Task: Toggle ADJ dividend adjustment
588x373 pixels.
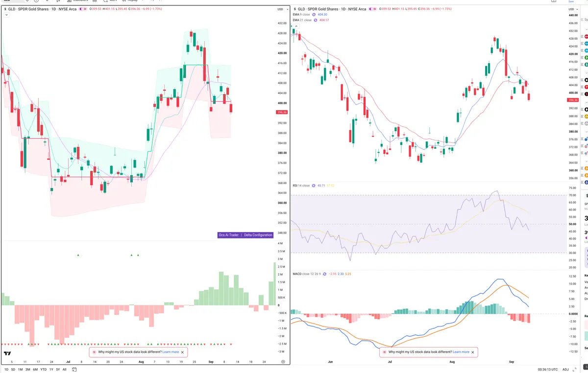Action: pyautogui.click(x=565, y=370)
